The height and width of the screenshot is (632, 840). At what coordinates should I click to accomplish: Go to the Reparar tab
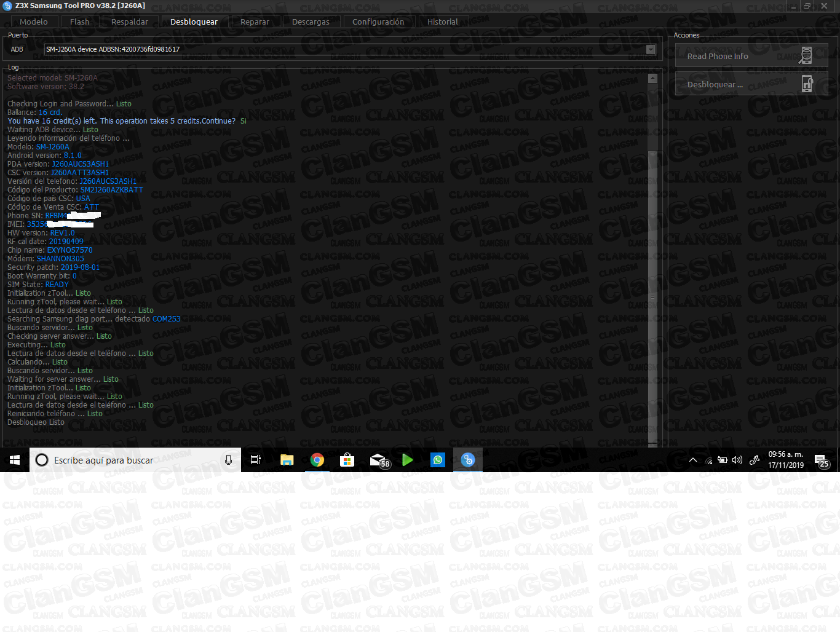coord(255,22)
